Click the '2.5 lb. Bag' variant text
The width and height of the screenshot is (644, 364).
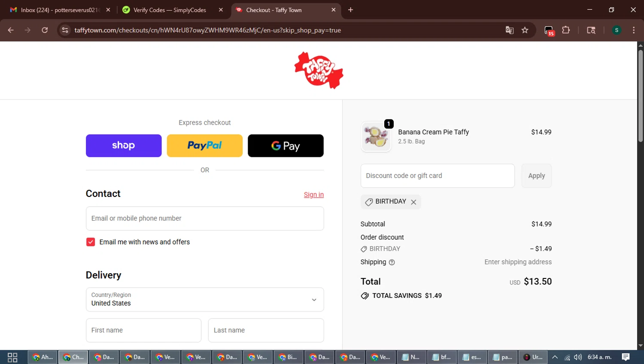pyautogui.click(x=411, y=141)
